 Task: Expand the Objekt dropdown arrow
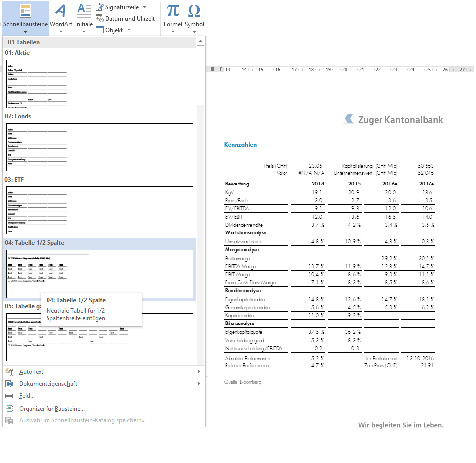click(x=129, y=30)
